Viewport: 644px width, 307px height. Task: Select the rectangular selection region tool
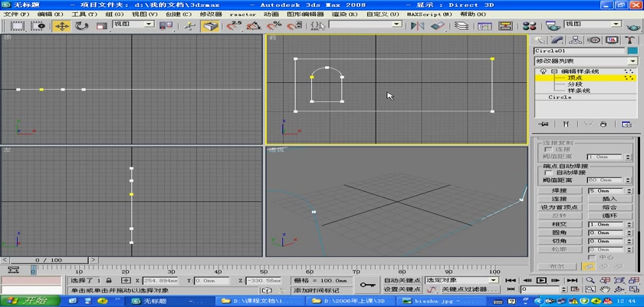(x=17, y=26)
